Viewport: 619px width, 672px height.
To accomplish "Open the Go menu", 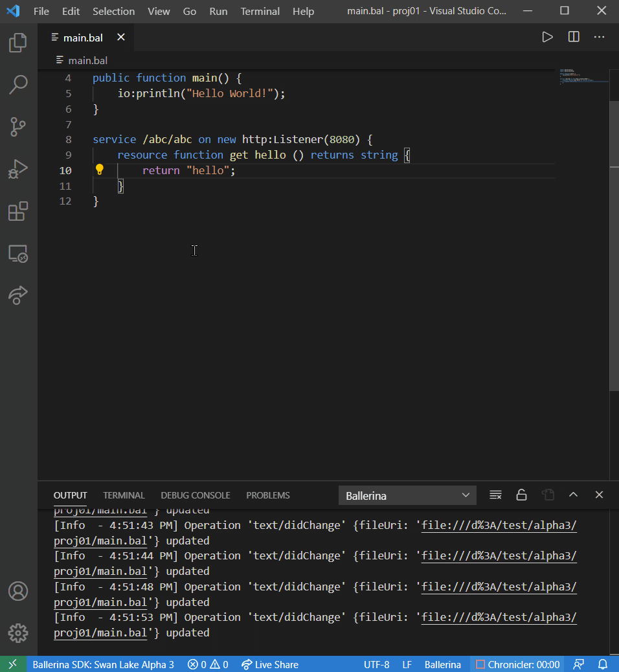I will pos(190,11).
